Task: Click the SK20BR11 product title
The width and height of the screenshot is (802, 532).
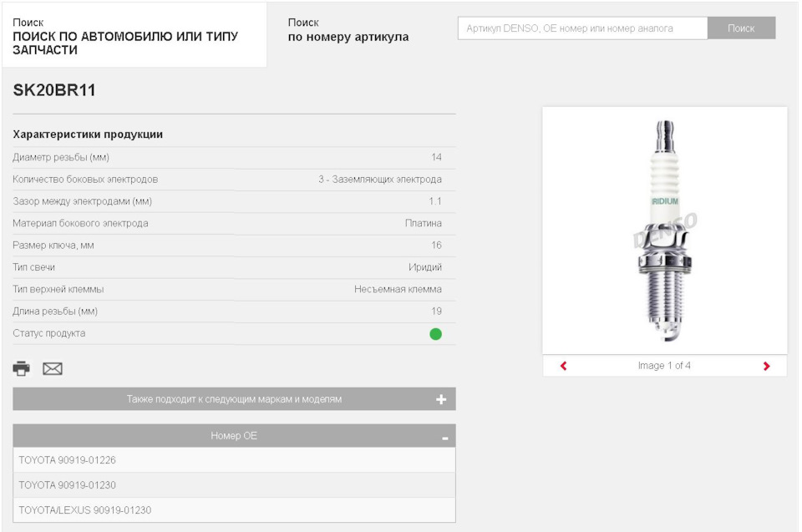Action: pyautogui.click(x=54, y=90)
